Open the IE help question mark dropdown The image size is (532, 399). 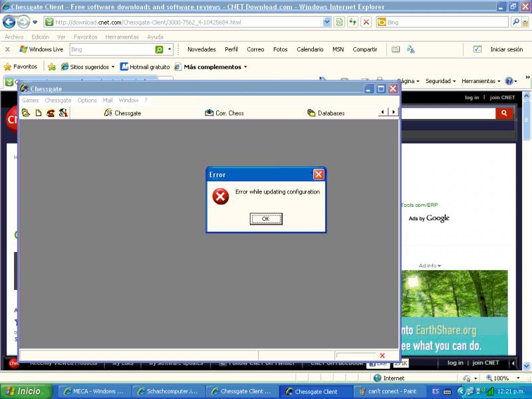[x=511, y=81]
